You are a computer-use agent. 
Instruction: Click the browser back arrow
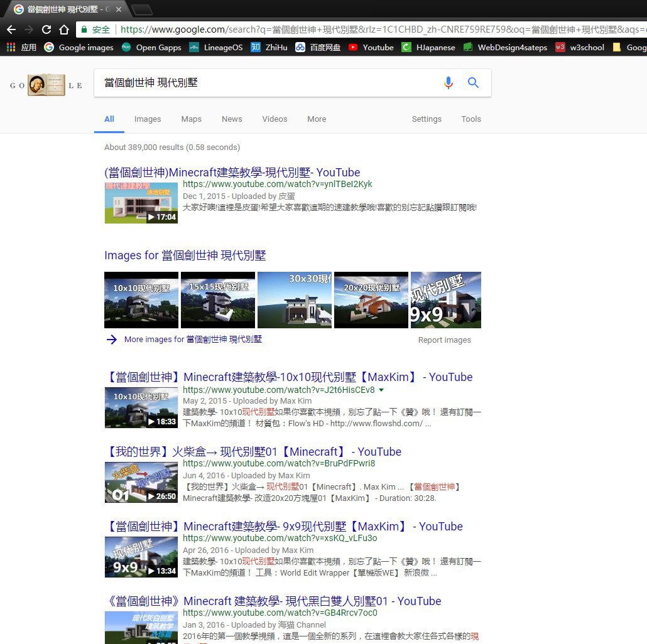(x=11, y=30)
